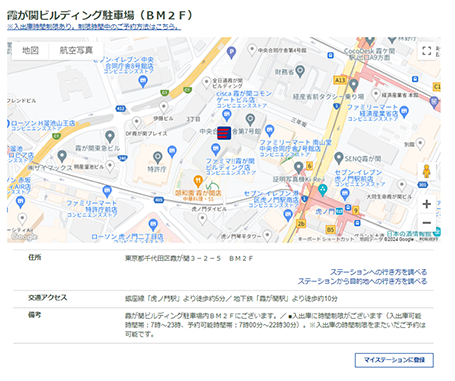Switch map to 航空写真 view
The height and width of the screenshot is (381, 455).
coord(76,50)
